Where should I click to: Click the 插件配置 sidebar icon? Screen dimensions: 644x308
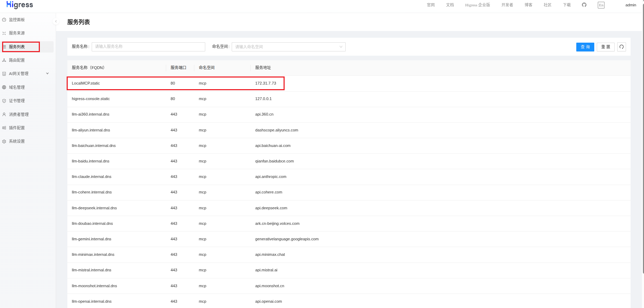(4, 128)
